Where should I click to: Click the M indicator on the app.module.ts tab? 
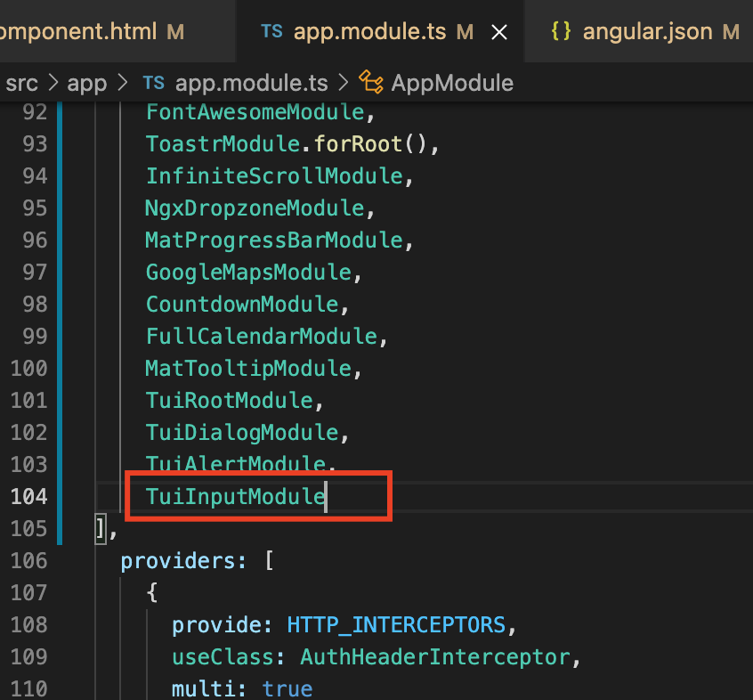(464, 30)
